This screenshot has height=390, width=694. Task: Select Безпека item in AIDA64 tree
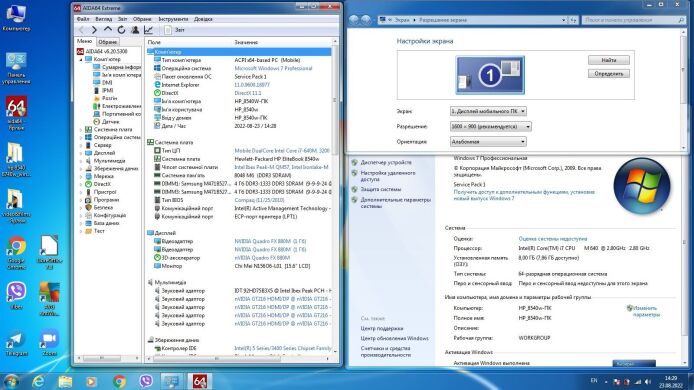tap(103, 207)
